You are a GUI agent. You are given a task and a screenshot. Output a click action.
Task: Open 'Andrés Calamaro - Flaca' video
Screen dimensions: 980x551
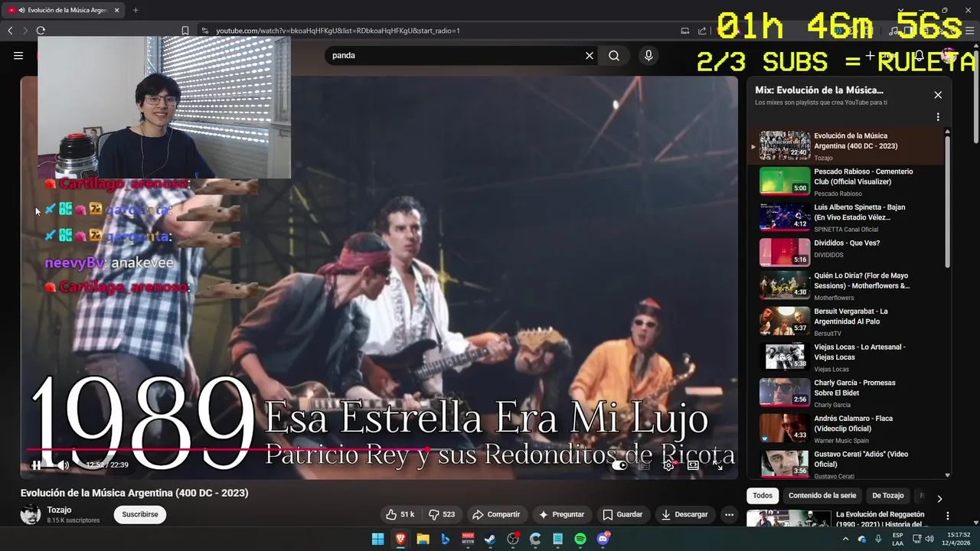846,428
